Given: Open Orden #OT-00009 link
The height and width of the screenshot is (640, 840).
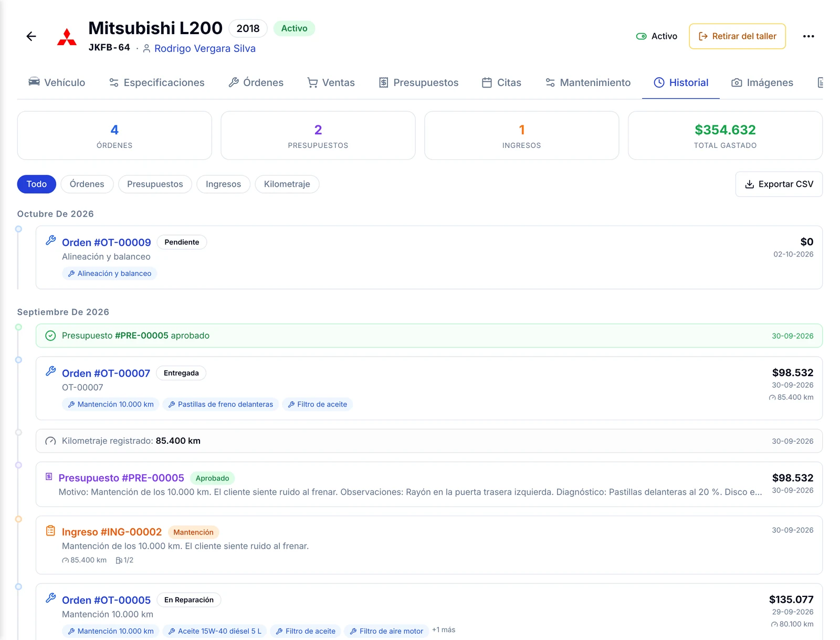Looking at the screenshot, I should pos(107,242).
